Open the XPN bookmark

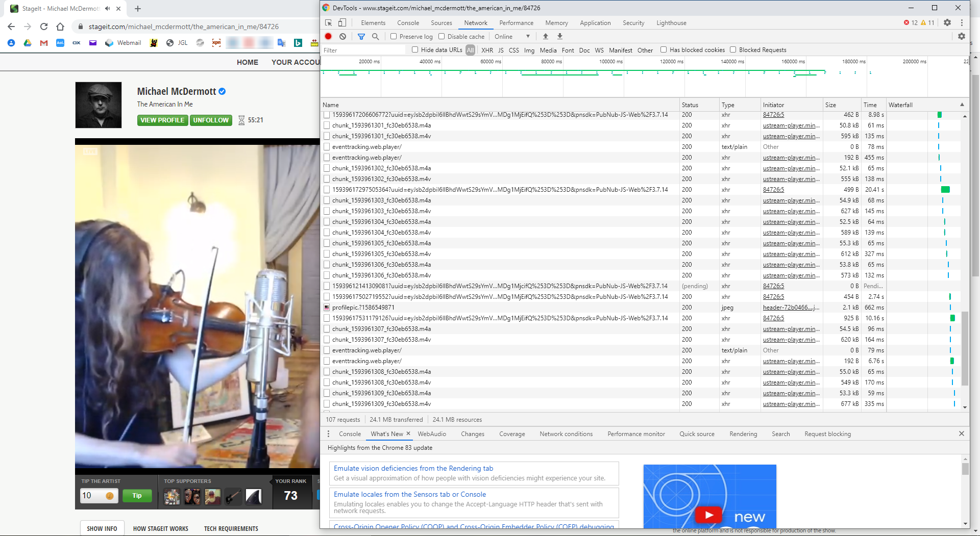(216, 43)
